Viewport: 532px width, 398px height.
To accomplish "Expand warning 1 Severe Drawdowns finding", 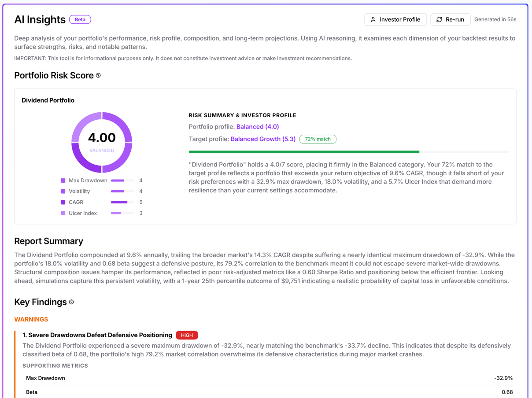I will pos(98,335).
